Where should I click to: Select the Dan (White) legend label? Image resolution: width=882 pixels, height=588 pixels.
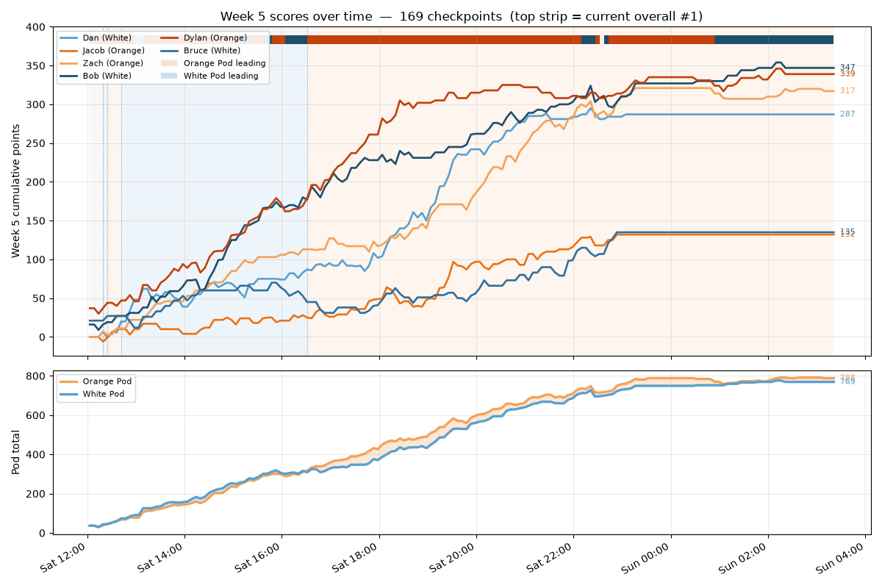(x=107, y=37)
